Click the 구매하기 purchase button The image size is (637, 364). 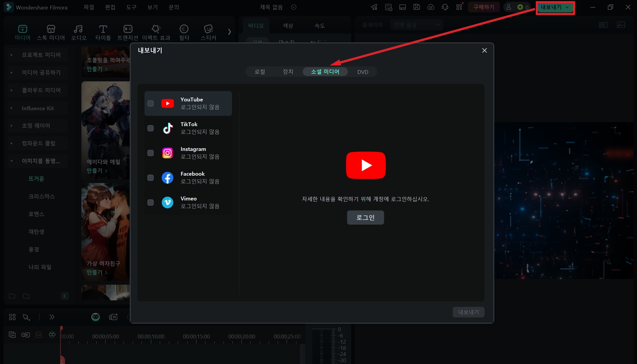tap(484, 7)
